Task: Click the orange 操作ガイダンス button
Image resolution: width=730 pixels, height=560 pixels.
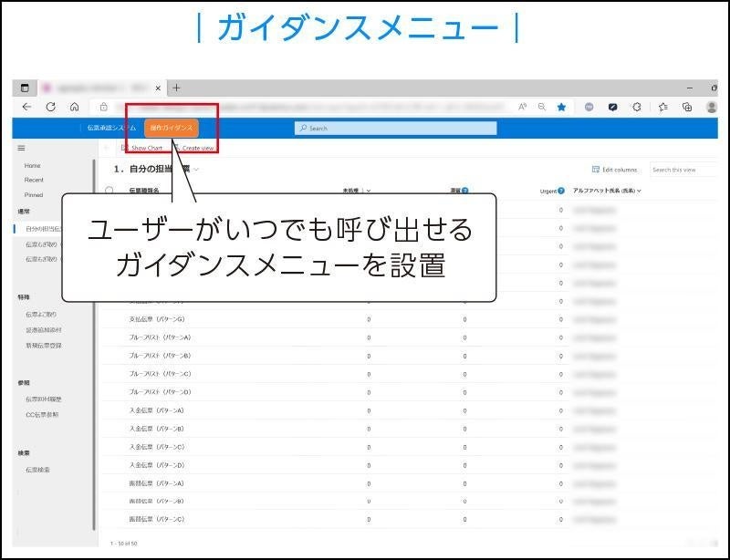Action: tap(172, 128)
